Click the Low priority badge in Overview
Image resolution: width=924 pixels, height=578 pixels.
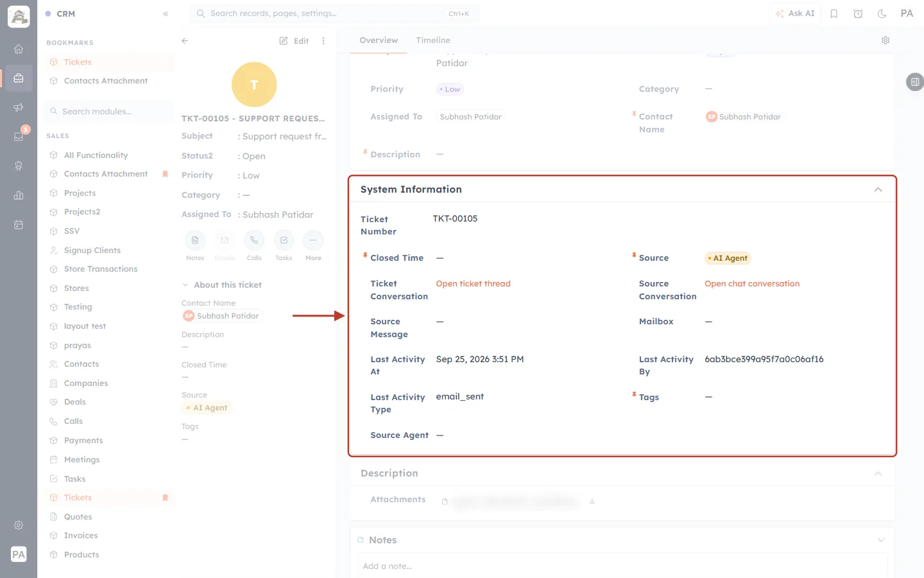click(x=450, y=89)
